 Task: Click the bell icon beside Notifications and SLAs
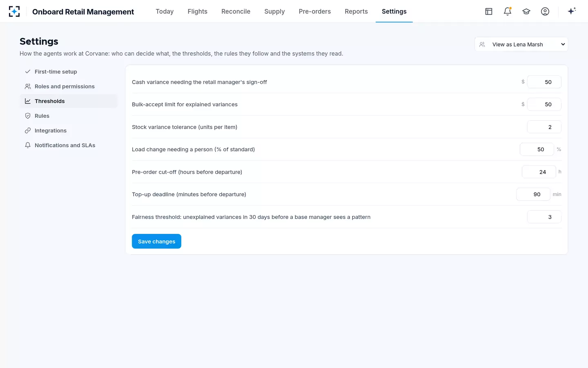(28, 145)
